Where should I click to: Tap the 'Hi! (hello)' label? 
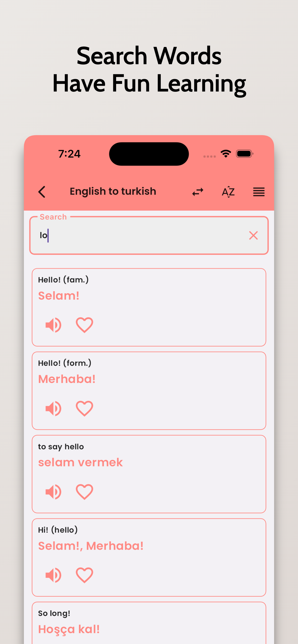coord(58,530)
